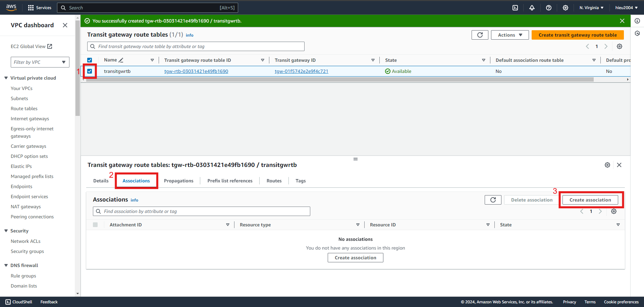The height and width of the screenshot is (307, 644).
Task: Switch to the Details tab
Action: (101, 181)
